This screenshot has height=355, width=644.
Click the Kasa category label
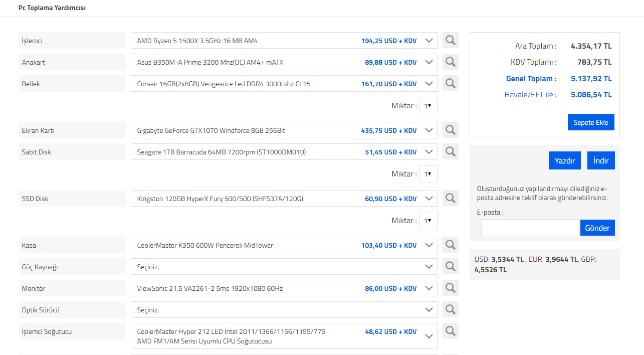point(72,245)
